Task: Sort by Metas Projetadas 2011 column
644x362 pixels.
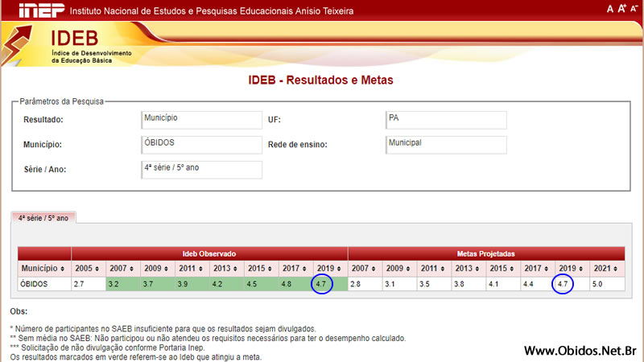Action: pyautogui.click(x=442, y=269)
